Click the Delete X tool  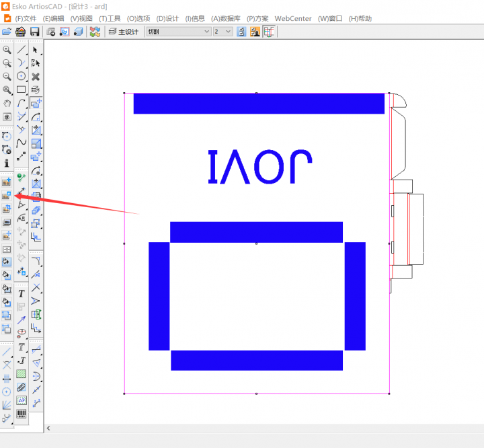[x=36, y=77]
